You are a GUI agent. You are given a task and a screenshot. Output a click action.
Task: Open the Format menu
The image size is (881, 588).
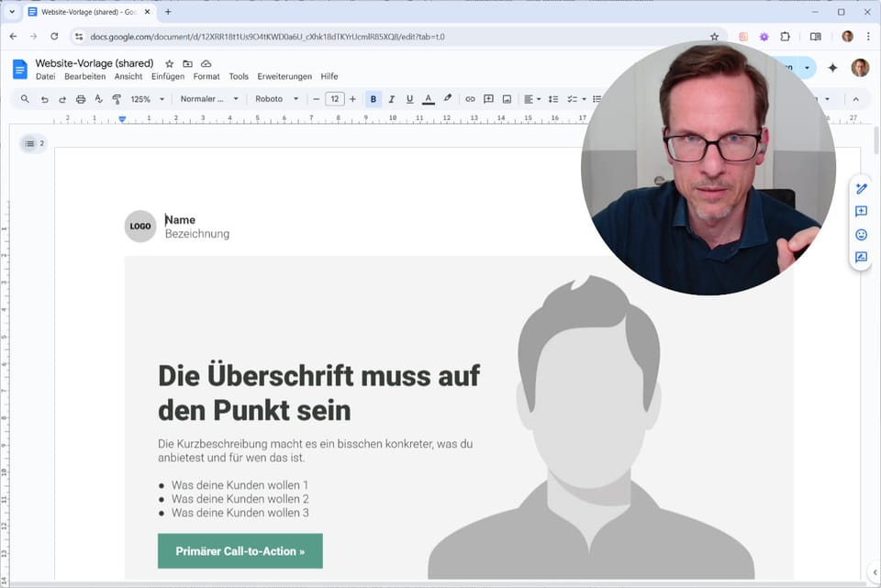206,76
